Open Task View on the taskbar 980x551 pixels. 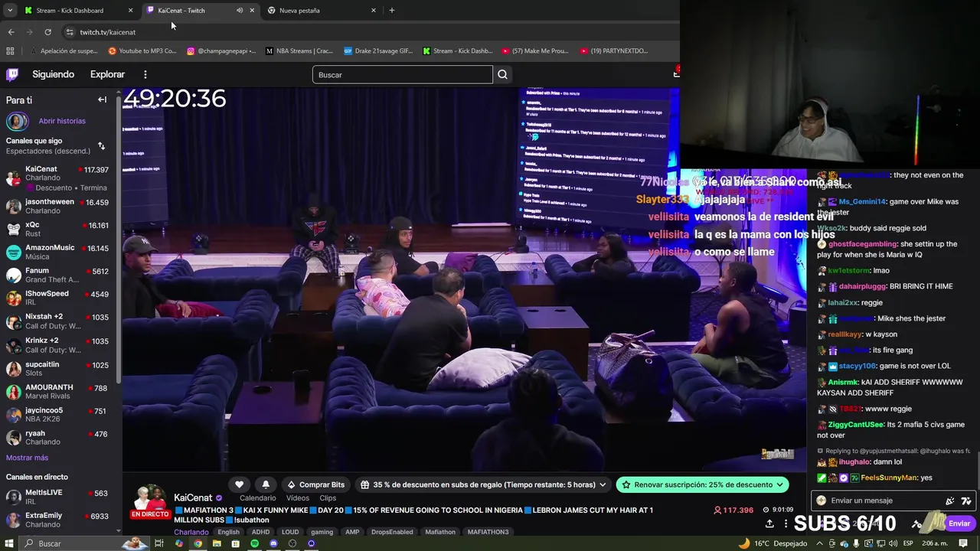click(159, 543)
